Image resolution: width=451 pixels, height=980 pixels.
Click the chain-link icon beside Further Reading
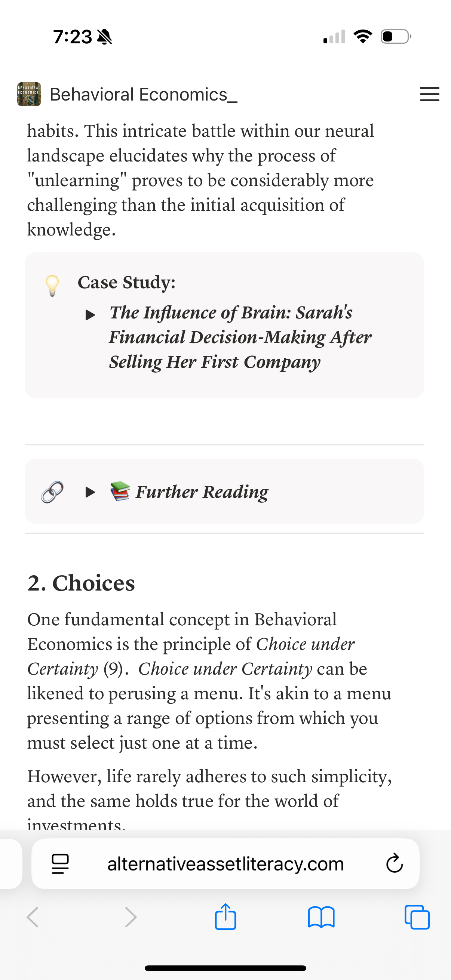tap(50, 491)
